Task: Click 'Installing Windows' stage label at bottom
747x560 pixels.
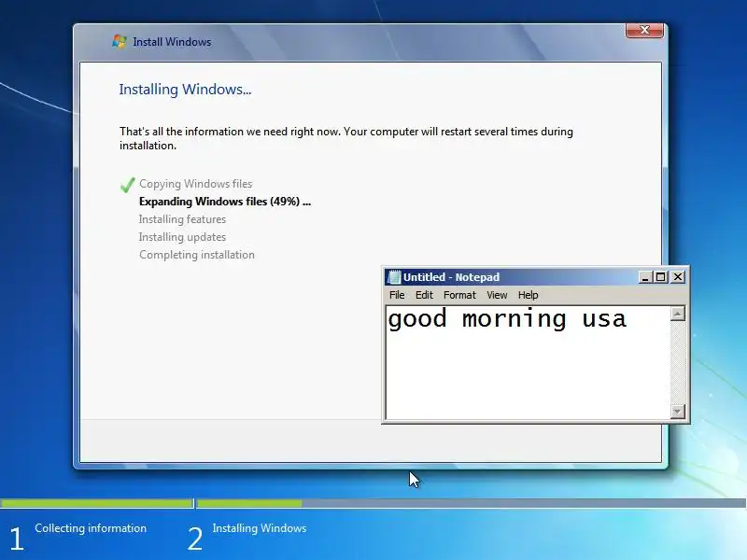Action: click(260, 528)
